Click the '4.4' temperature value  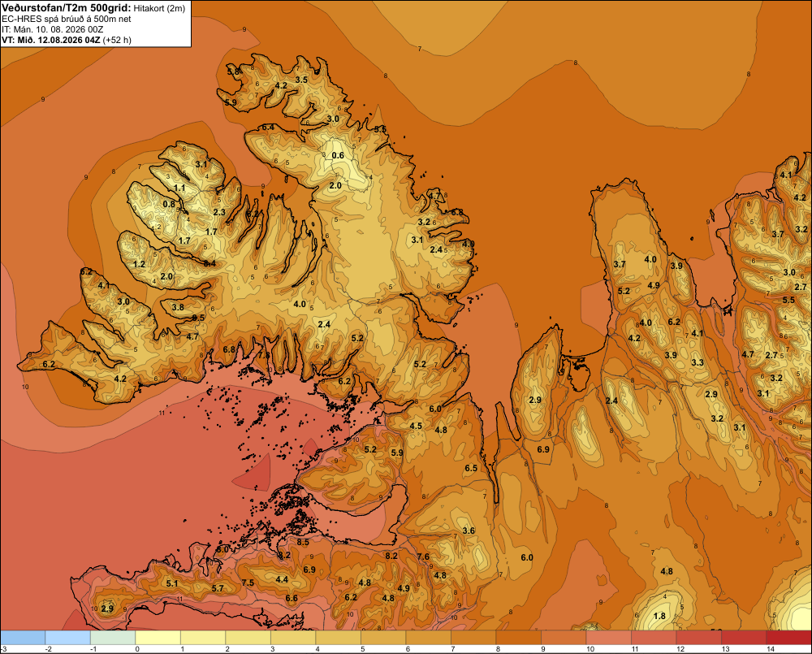[282, 579]
